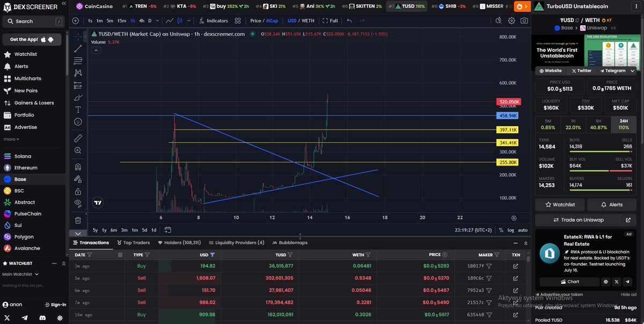644x324 pixels.
Task: Select PulseChain in sidebar
Action: (x=28, y=214)
